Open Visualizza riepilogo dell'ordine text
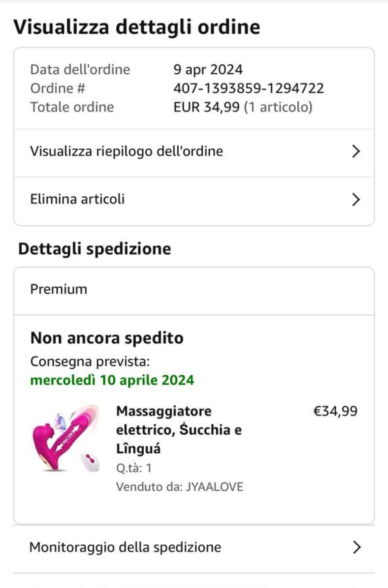Screen dimensions: 388x588 pos(126,151)
